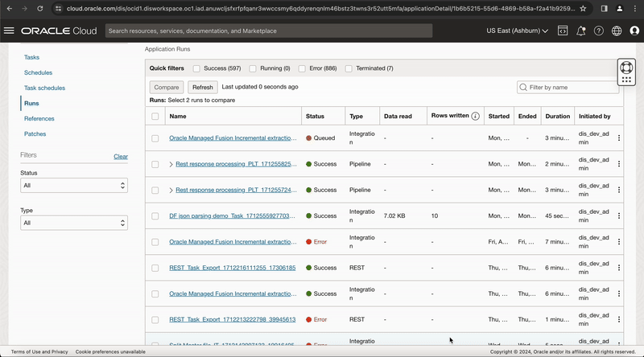Sort by the Duration column header
The height and width of the screenshot is (357, 644).
click(x=557, y=116)
